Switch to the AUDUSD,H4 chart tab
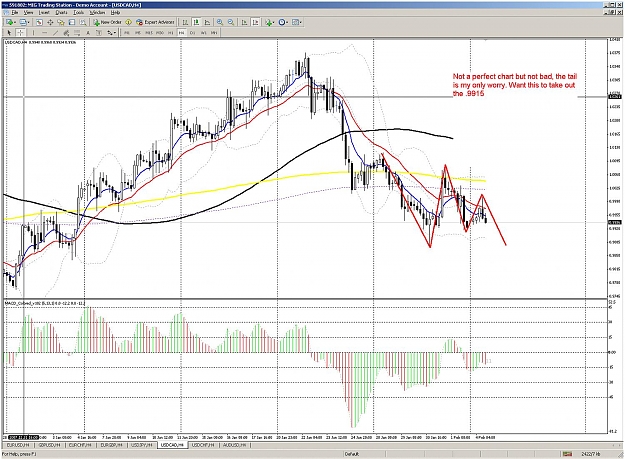The height and width of the screenshot is (459, 625). click(x=235, y=445)
